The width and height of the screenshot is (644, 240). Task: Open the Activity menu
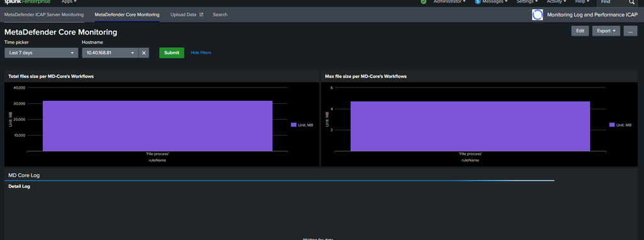pos(556,2)
